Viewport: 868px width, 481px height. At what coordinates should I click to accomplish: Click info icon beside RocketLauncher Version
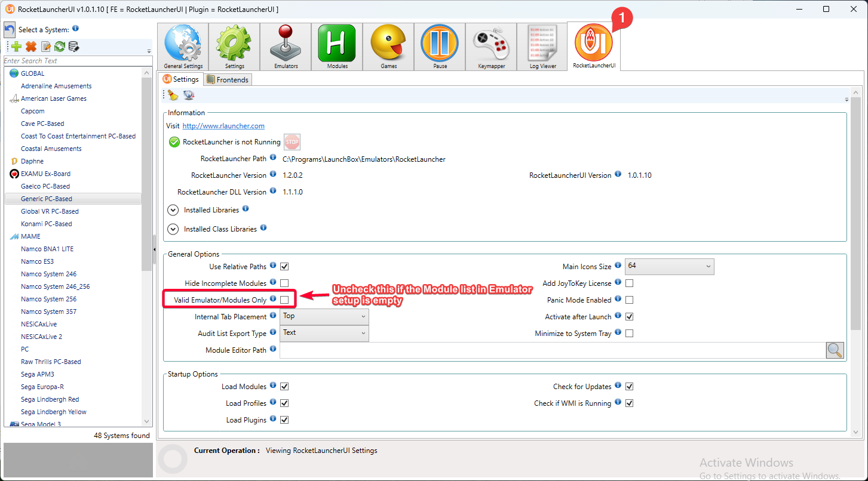point(273,175)
